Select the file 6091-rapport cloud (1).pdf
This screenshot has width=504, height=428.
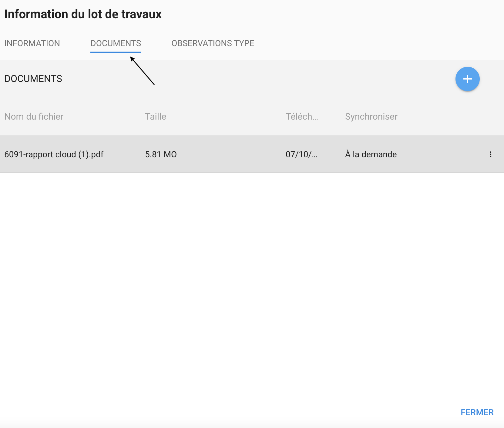[54, 154]
